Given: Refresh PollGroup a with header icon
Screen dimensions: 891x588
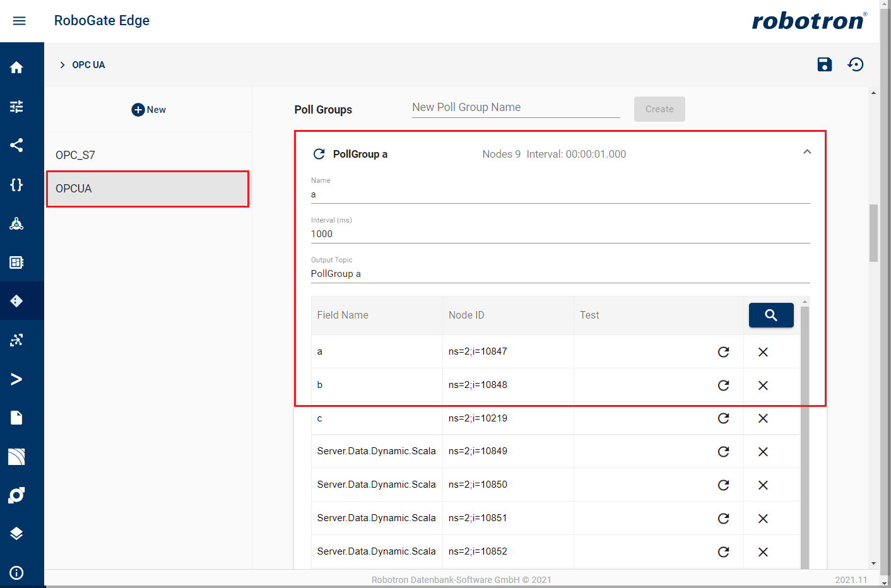Looking at the screenshot, I should [319, 154].
